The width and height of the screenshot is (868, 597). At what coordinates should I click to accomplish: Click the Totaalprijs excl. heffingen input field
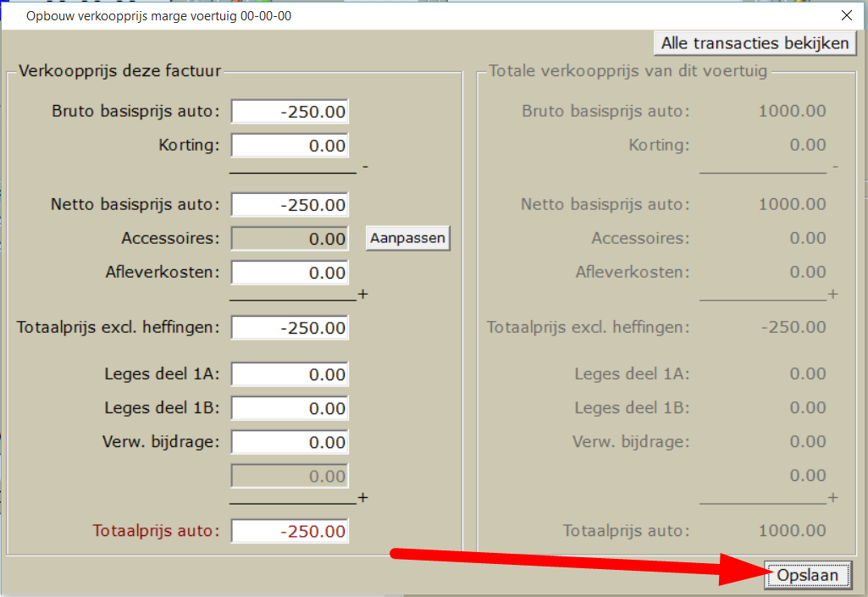(290, 328)
